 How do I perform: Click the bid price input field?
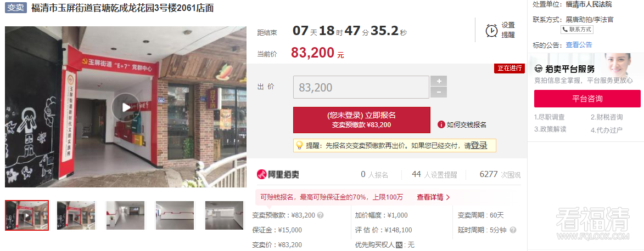(361, 87)
